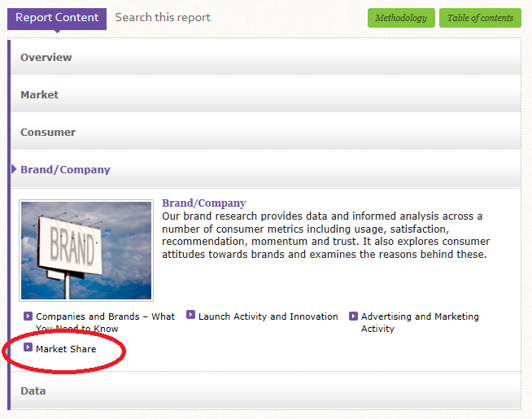
Task: Open the Market Share link
Action: [66, 349]
